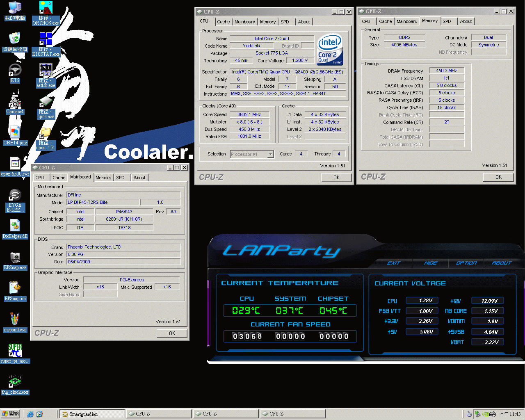
Task: Switch to Cache tab in CPU window
Action: tap(223, 22)
